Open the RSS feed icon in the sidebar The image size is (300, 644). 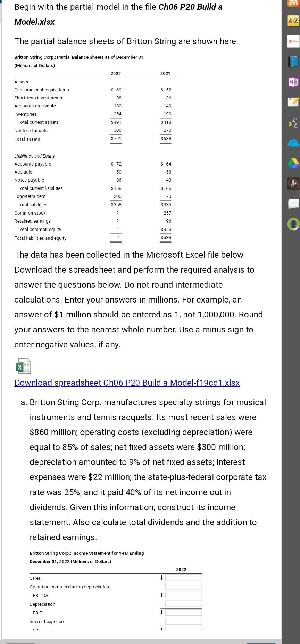click(x=293, y=3)
